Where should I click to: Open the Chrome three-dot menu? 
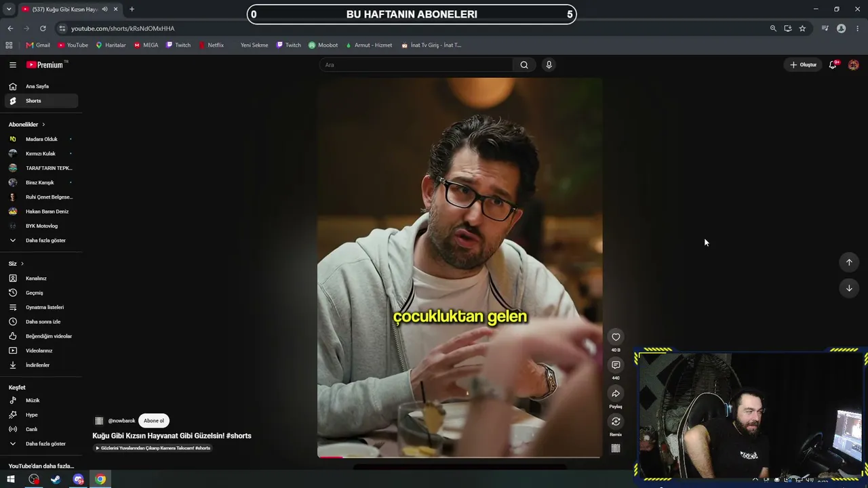pyautogui.click(x=858, y=28)
